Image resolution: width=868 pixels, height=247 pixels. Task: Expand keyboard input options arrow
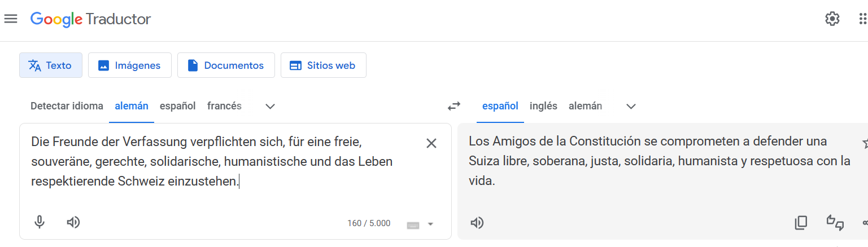[x=430, y=224]
